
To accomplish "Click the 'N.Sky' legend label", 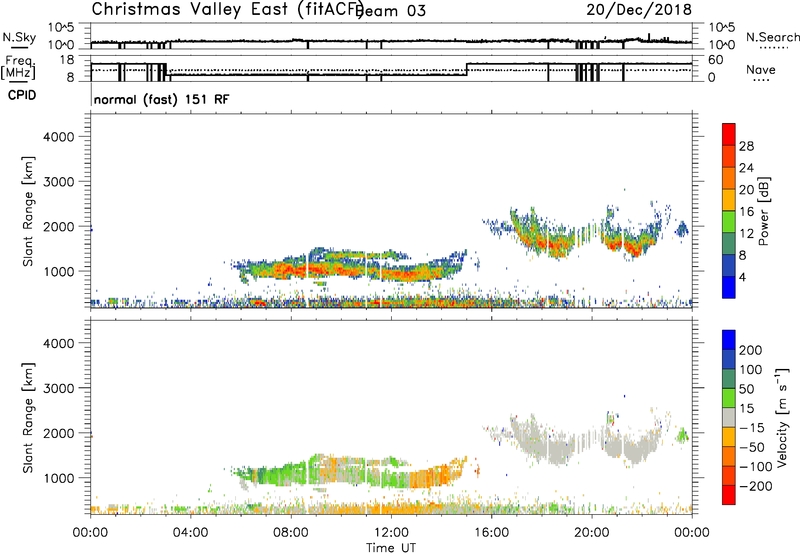I will point(19,37).
